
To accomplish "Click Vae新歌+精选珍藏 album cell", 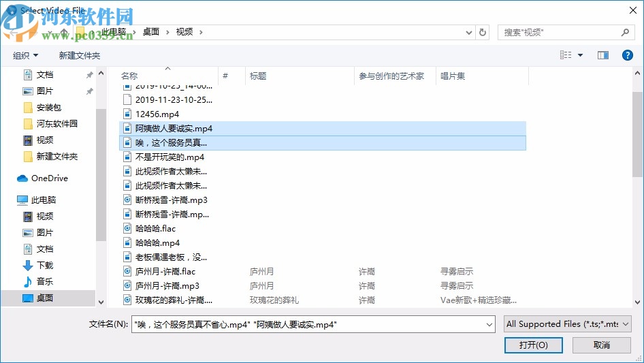I will point(479,300).
